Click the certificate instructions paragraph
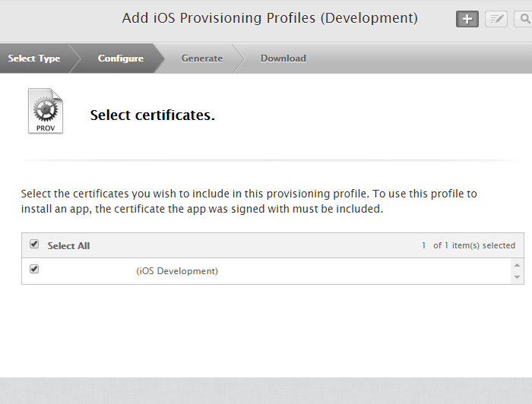Viewport: 532px width, 404px height. point(249,201)
